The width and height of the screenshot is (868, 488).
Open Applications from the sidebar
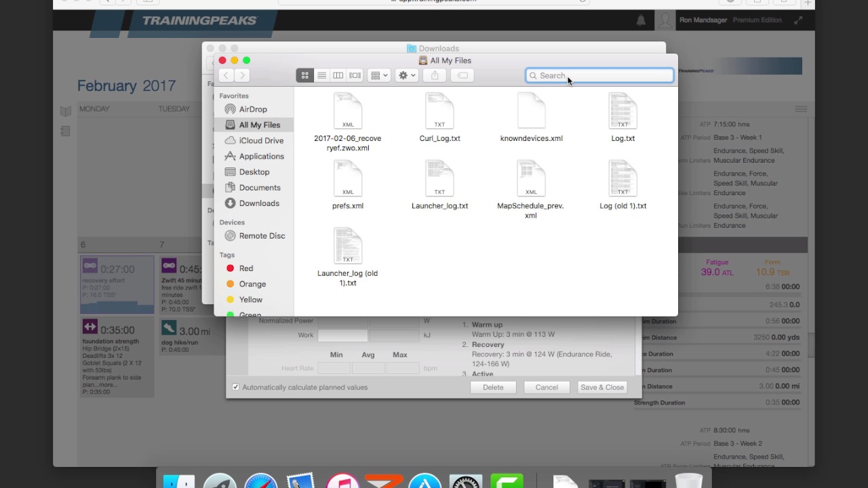click(x=254, y=156)
